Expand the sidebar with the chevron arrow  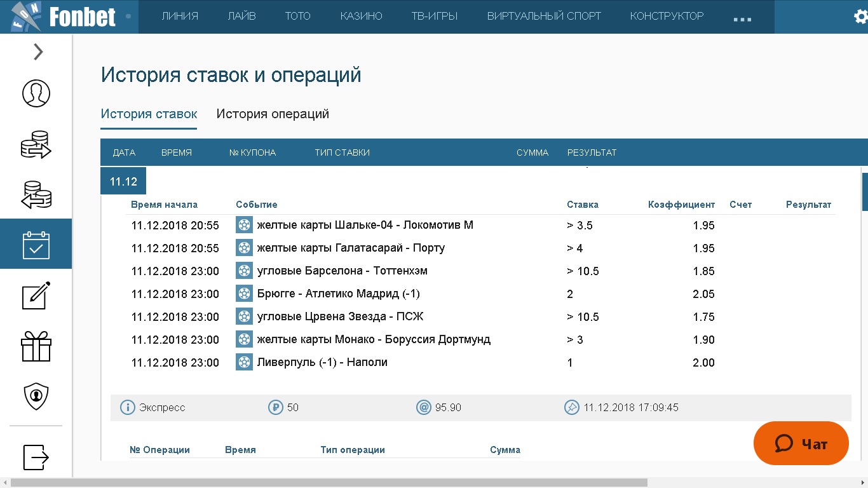point(38,51)
